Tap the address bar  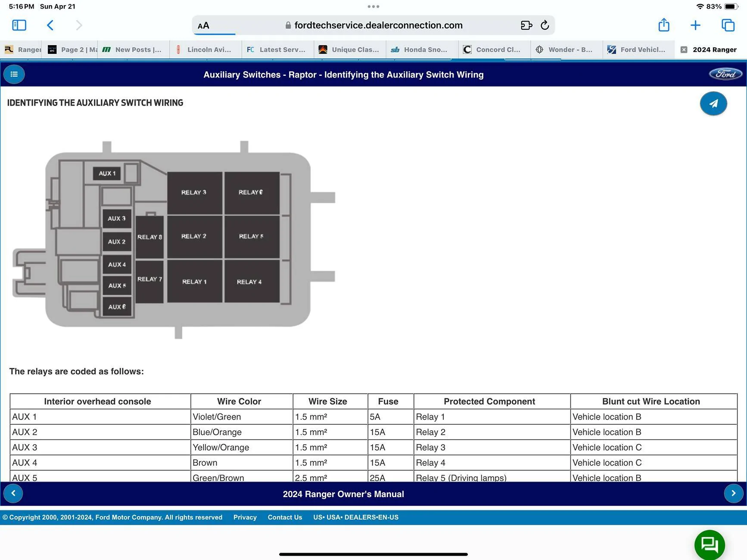point(378,25)
